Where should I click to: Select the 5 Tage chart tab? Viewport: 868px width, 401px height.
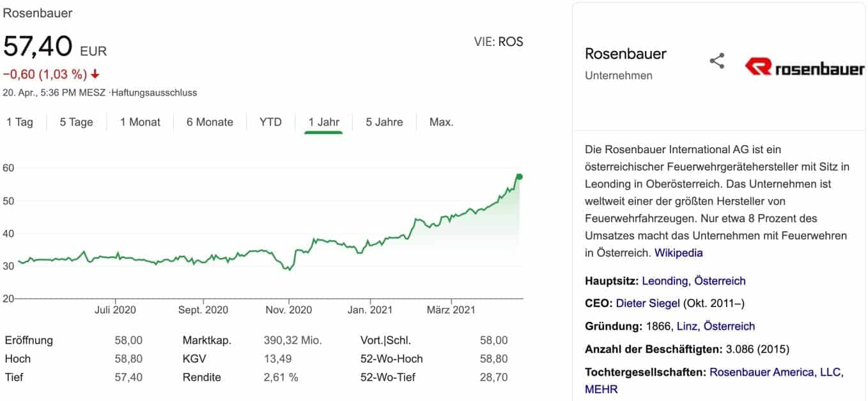tap(77, 122)
